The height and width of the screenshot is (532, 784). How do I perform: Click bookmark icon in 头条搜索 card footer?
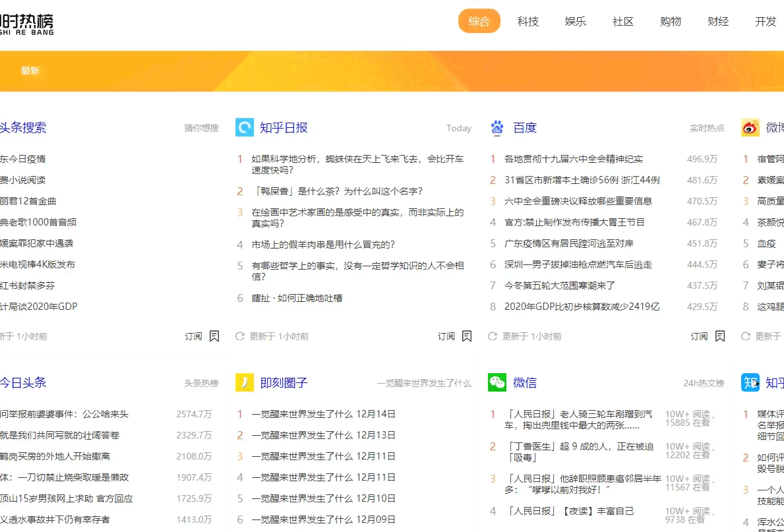click(x=214, y=336)
